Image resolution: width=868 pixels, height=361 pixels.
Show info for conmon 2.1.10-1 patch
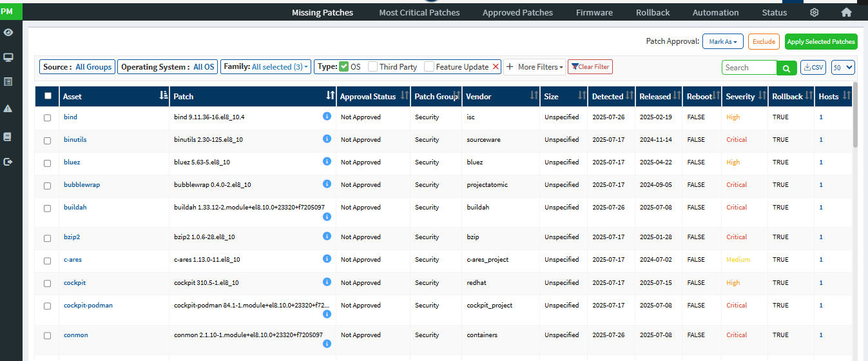tap(327, 345)
